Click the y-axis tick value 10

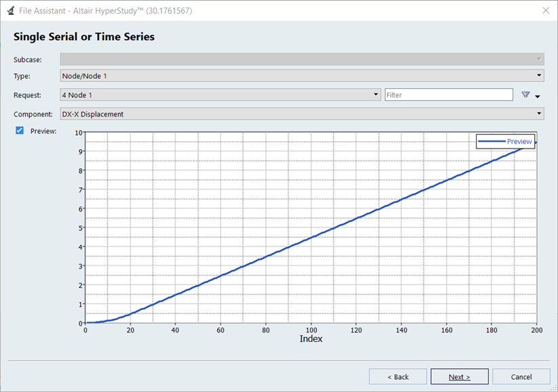(78, 133)
